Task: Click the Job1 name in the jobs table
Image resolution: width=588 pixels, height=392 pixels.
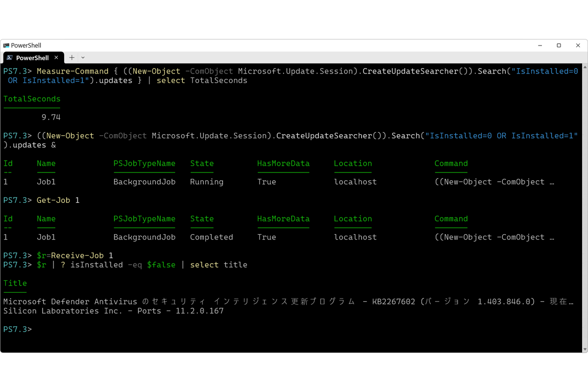Action: click(x=46, y=182)
